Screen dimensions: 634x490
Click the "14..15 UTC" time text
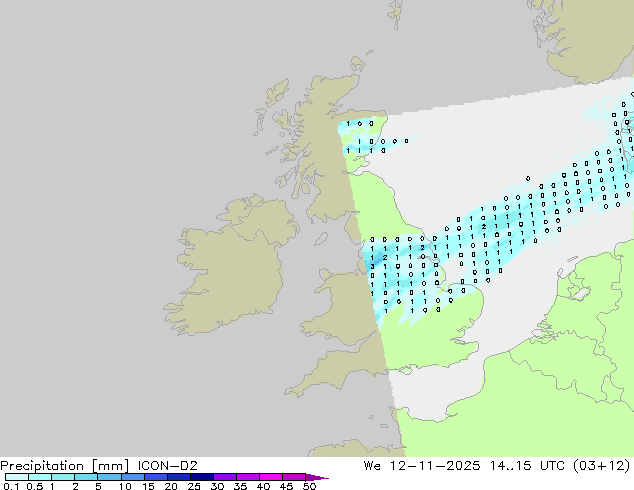click(528, 466)
